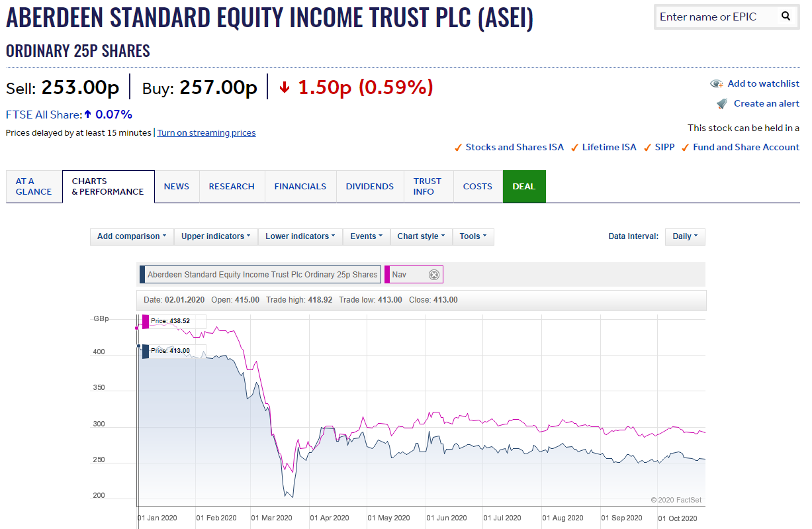Open the News tab

[177, 187]
